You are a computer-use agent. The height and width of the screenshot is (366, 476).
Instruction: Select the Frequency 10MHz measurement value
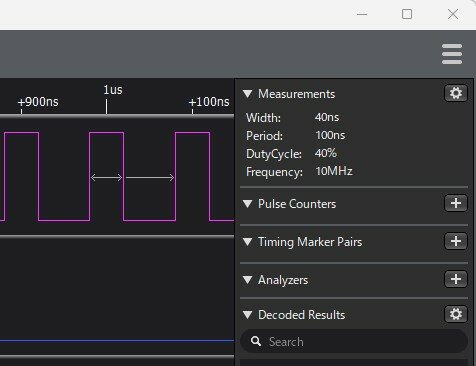click(334, 171)
